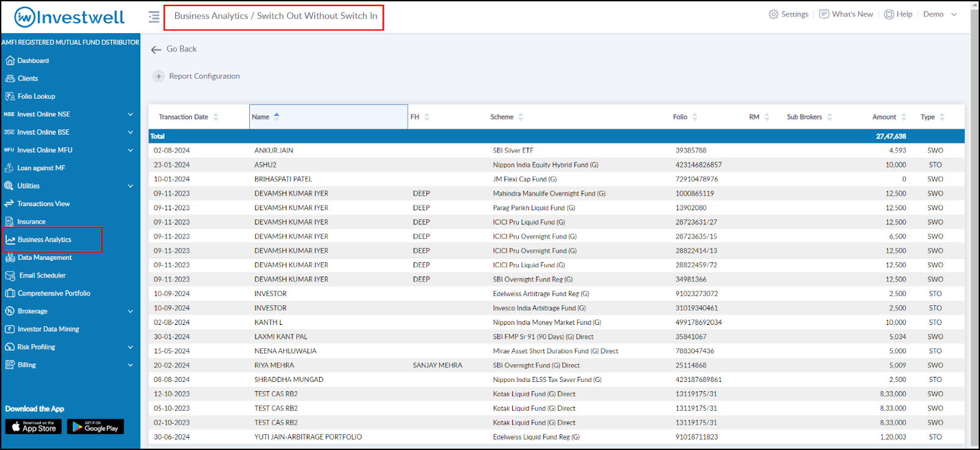Click the Help lifebuoy icon
Viewport: 980px width, 450px height.
pos(889,14)
